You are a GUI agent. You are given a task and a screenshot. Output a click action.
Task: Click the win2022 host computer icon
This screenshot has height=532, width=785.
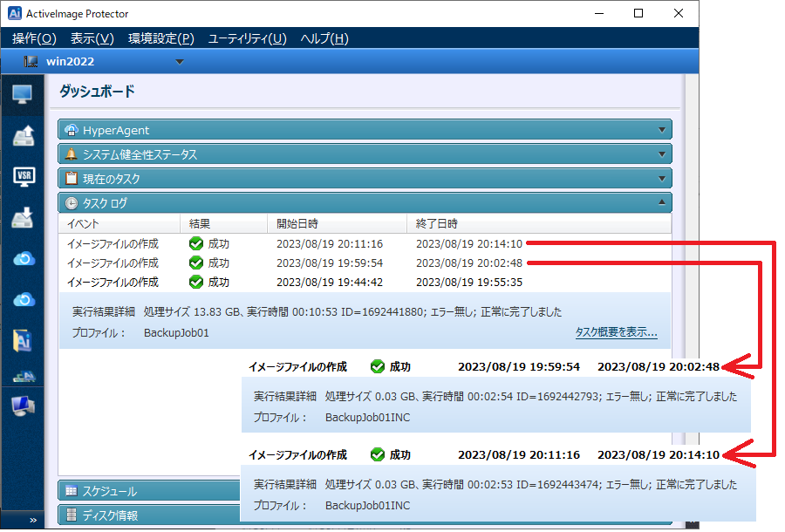(x=31, y=62)
